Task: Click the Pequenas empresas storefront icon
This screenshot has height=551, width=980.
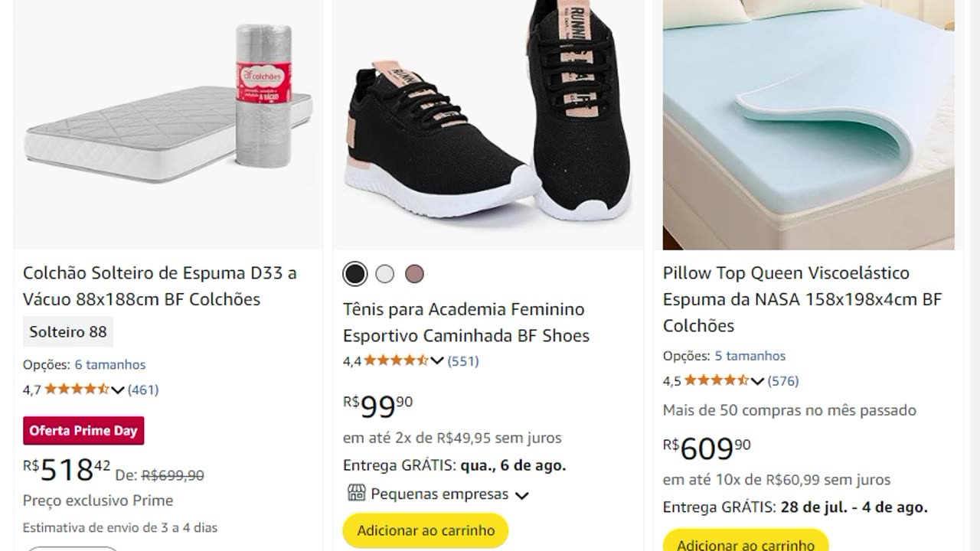Action: [356, 494]
